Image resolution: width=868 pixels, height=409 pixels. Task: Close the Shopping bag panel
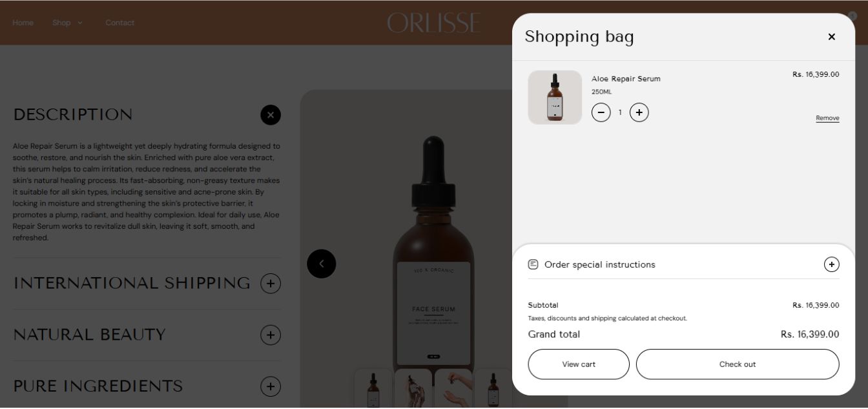[x=831, y=37]
